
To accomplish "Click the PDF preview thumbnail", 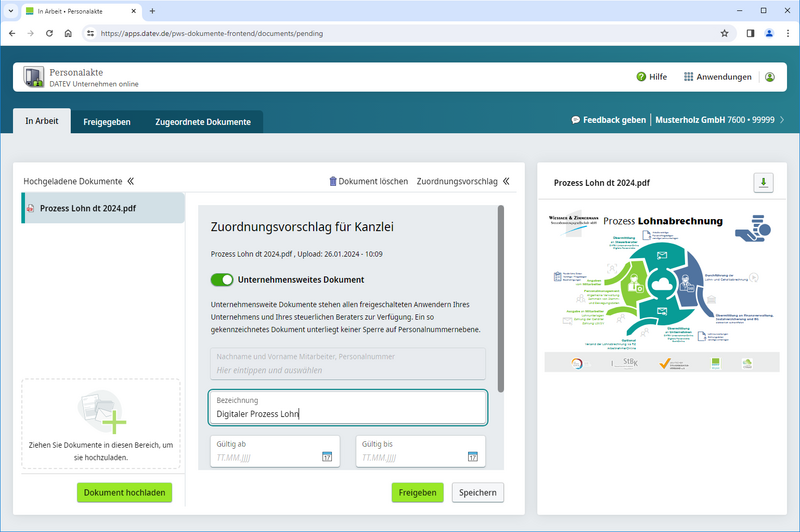I will (x=662, y=291).
